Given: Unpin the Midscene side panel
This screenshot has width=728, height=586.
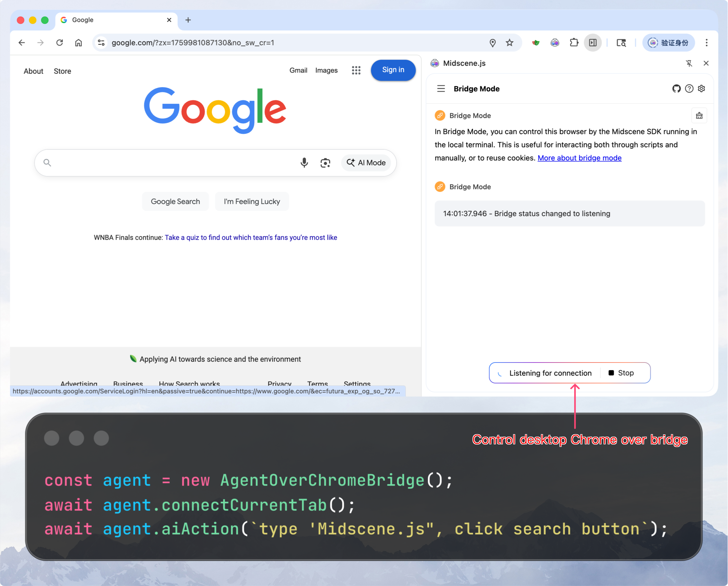Looking at the screenshot, I should click(x=689, y=63).
